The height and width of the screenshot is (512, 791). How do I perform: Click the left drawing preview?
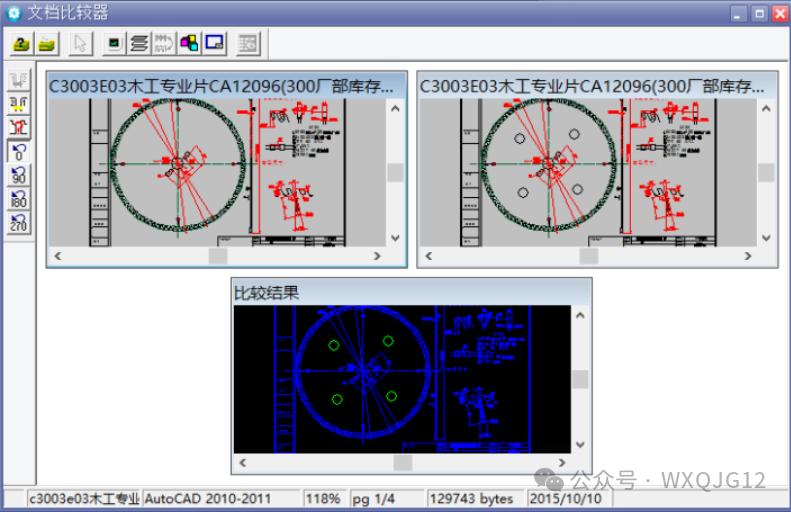pyautogui.click(x=217, y=173)
